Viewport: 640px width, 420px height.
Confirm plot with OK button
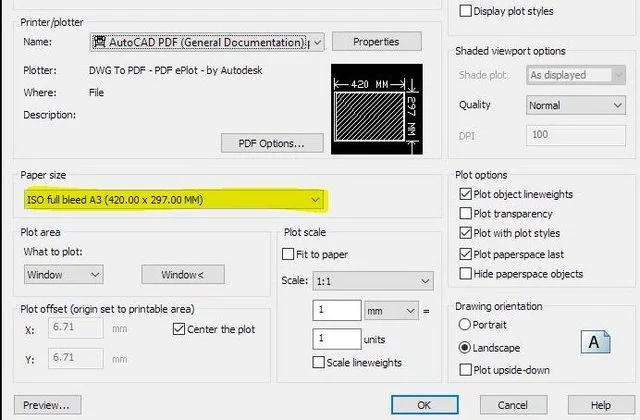pos(424,405)
